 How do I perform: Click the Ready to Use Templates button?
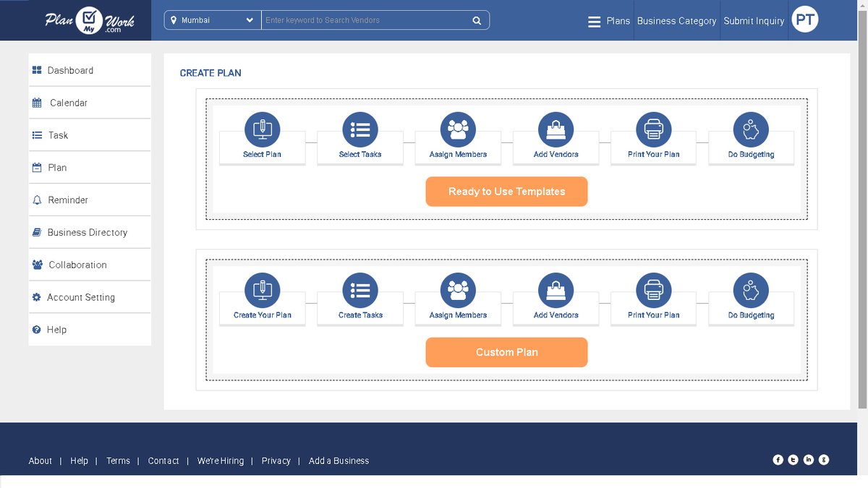[506, 192]
